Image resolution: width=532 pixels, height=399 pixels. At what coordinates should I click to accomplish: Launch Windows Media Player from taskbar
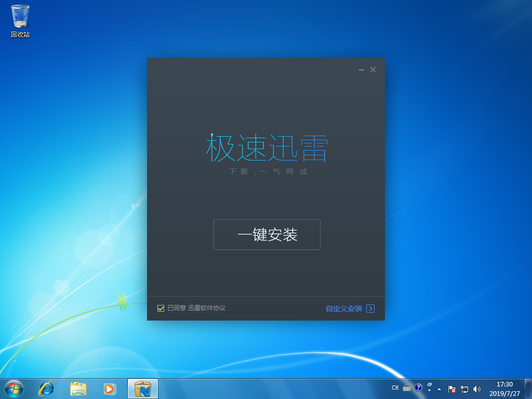pyautogui.click(x=109, y=388)
